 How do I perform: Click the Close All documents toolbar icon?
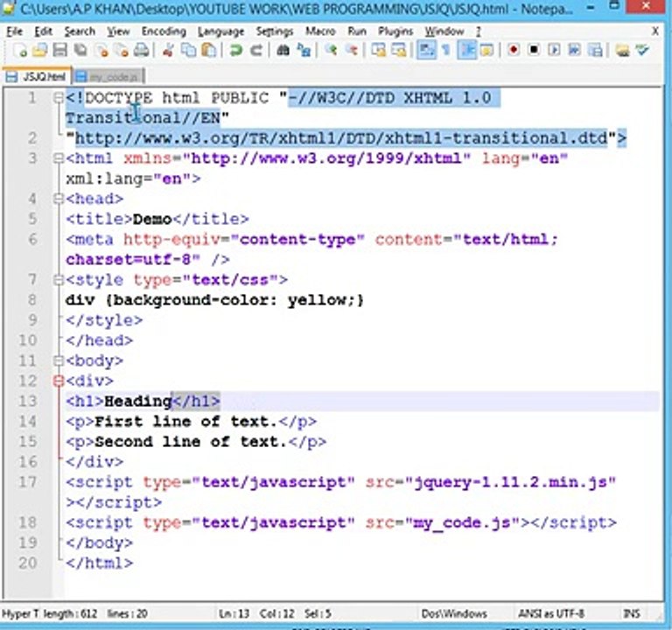(x=122, y=51)
